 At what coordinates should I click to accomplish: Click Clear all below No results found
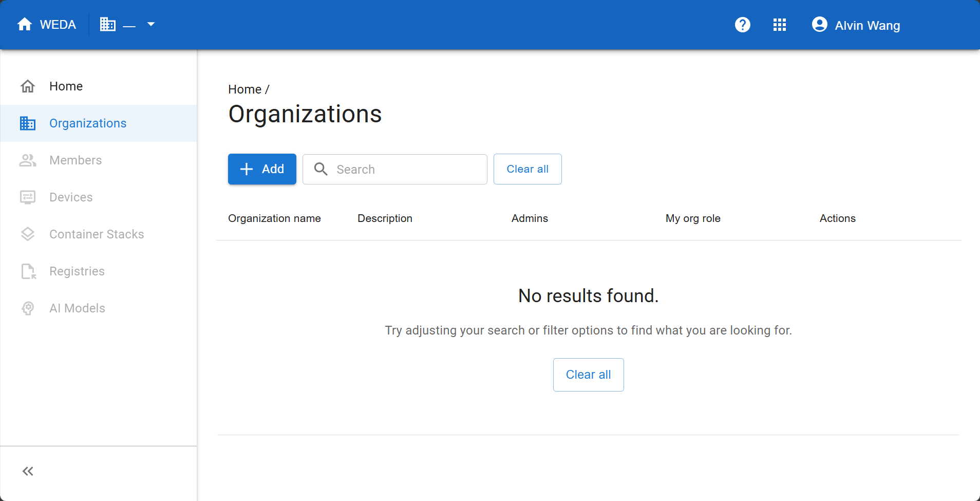tap(589, 375)
